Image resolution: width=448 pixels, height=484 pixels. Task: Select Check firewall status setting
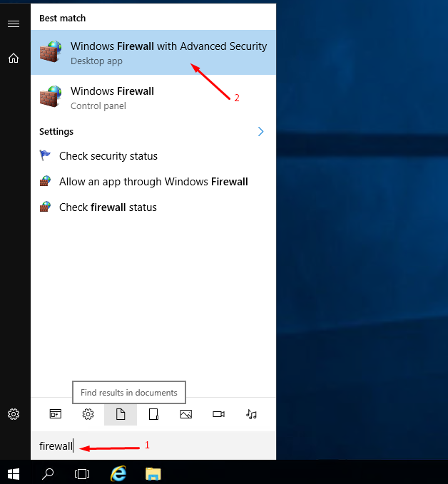pyautogui.click(x=153, y=207)
